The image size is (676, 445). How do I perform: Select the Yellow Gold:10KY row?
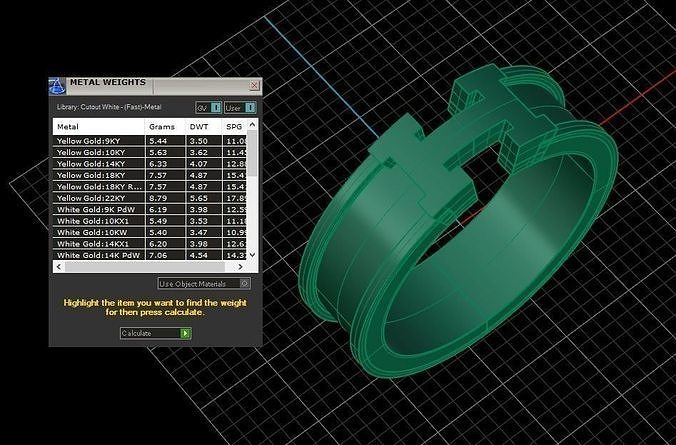[x=150, y=152]
